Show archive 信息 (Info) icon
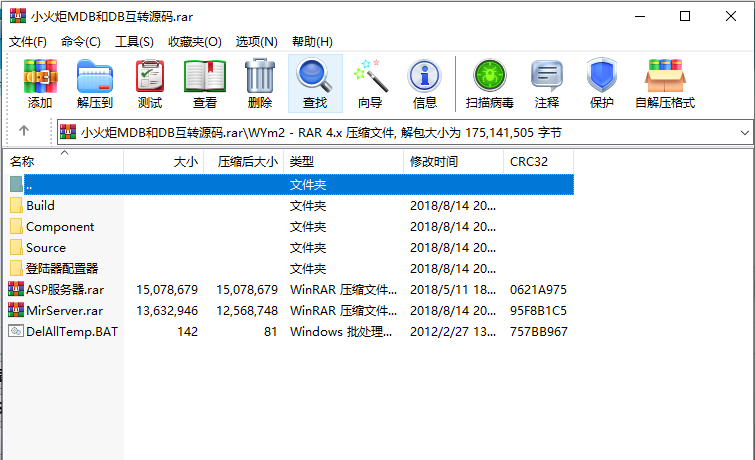This screenshot has width=755, height=460. point(425,76)
